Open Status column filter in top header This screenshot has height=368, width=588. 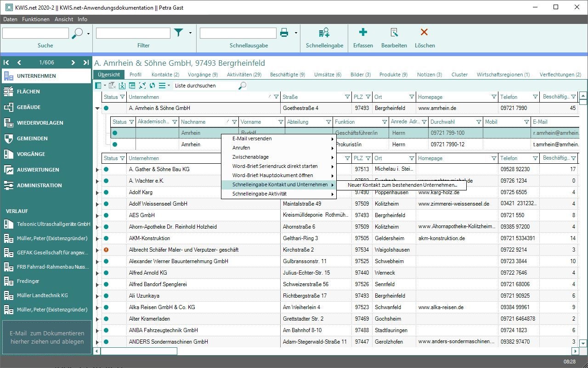[x=122, y=97]
